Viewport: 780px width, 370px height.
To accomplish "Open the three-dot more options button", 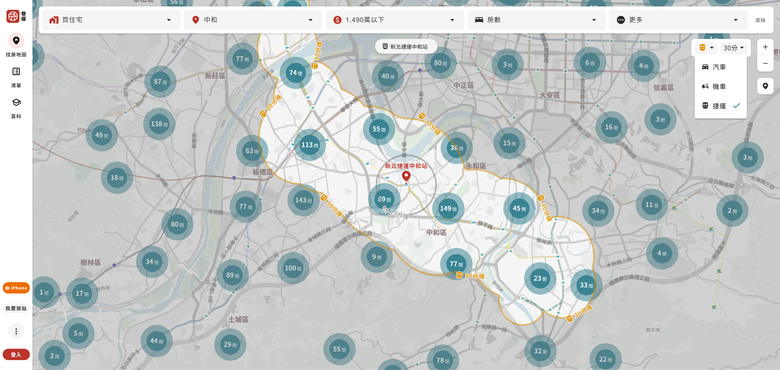I will (16, 331).
